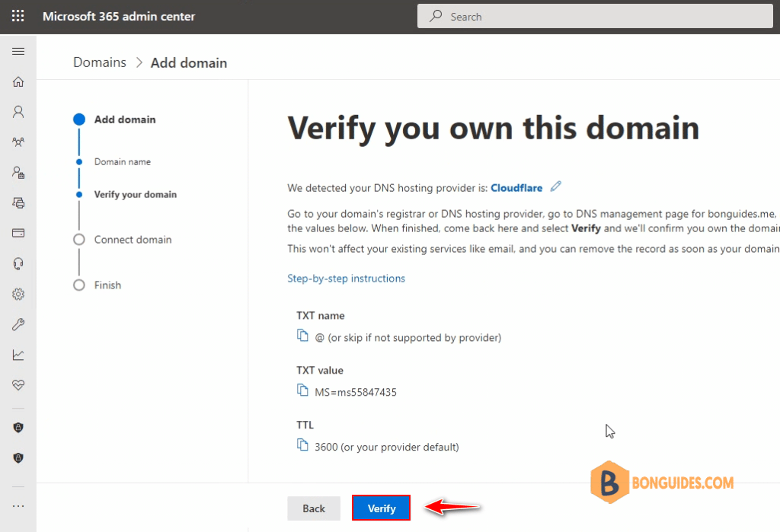Click the '3600 (or your provider default)' text
The image size is (780, 532).
(386, 447)
